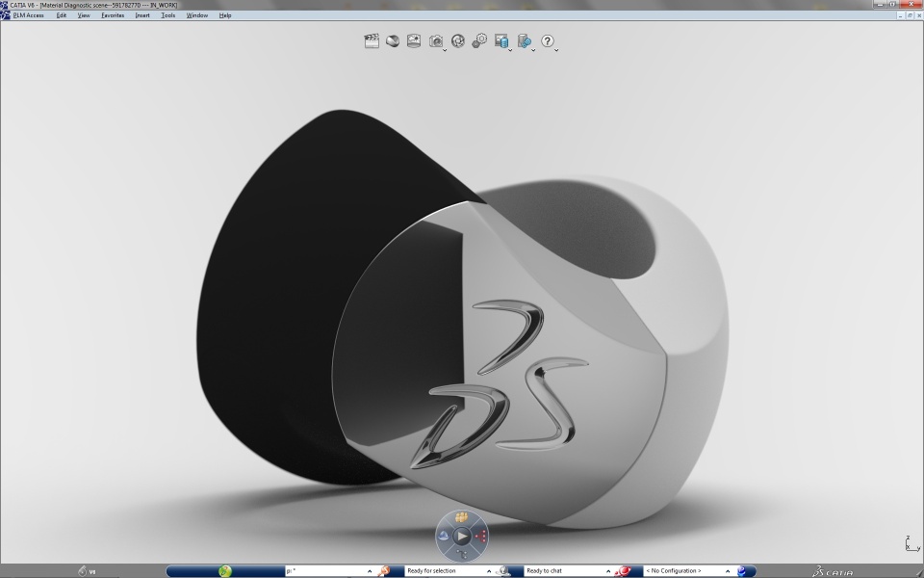Click the red chat presence icon
The width and height of the screenshot is (924, 578).
coord(624,571)
